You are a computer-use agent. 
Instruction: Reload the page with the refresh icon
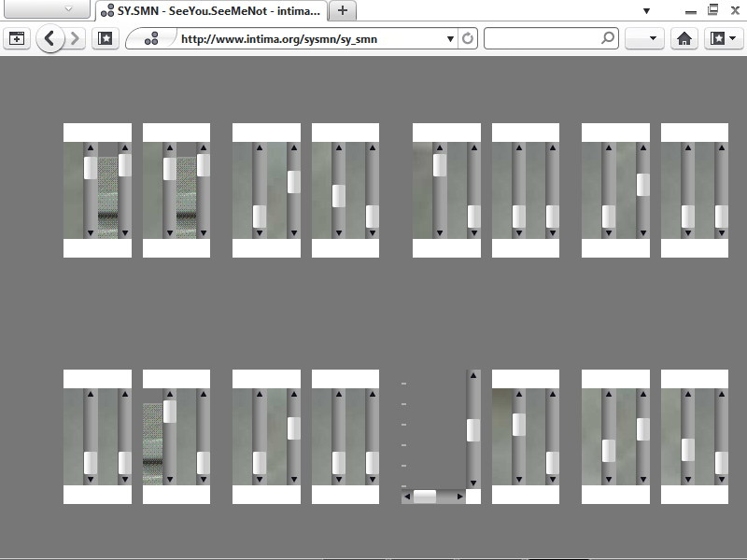pos(468,39)
